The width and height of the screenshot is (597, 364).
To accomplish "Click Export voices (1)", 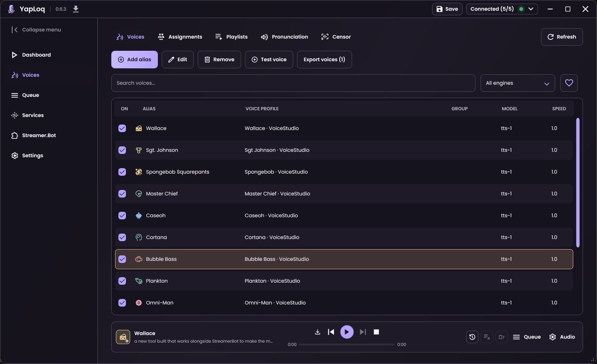I will (x=324, y=59).
